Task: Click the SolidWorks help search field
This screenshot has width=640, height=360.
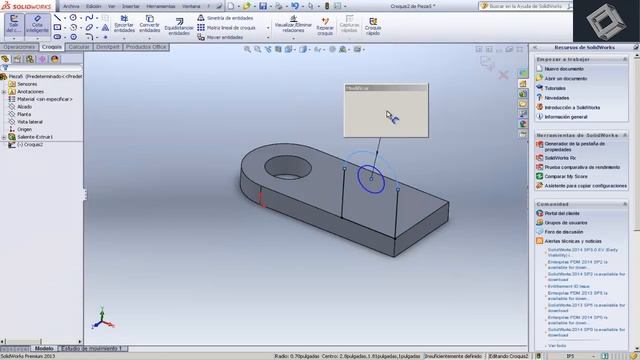Action: [527, 6]
